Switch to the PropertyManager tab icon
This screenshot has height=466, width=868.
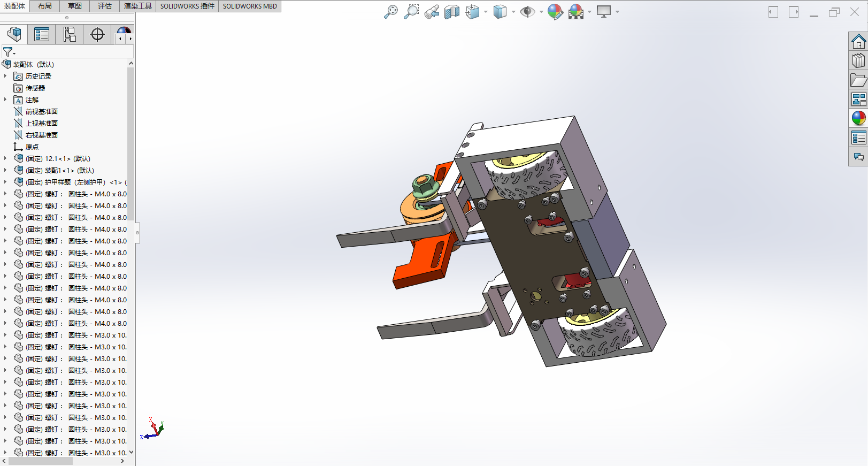(x=42, y=34)
